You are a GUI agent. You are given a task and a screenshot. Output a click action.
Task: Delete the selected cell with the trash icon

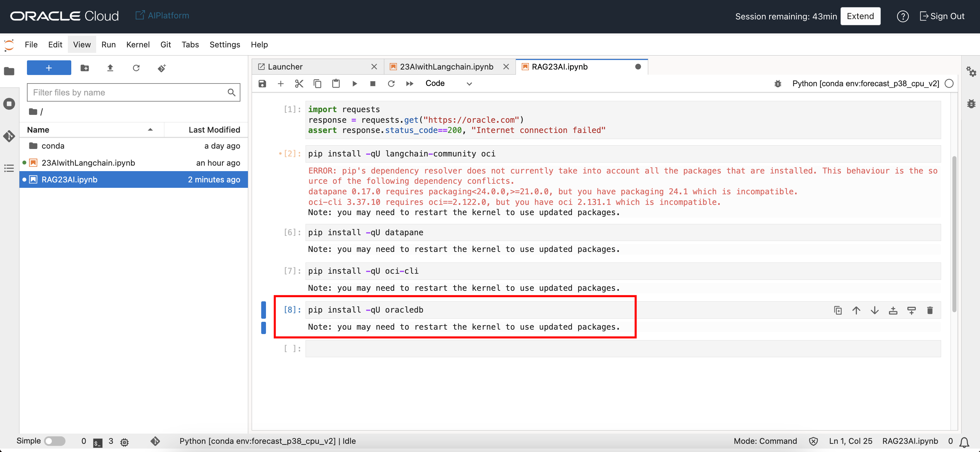point(930,310)
